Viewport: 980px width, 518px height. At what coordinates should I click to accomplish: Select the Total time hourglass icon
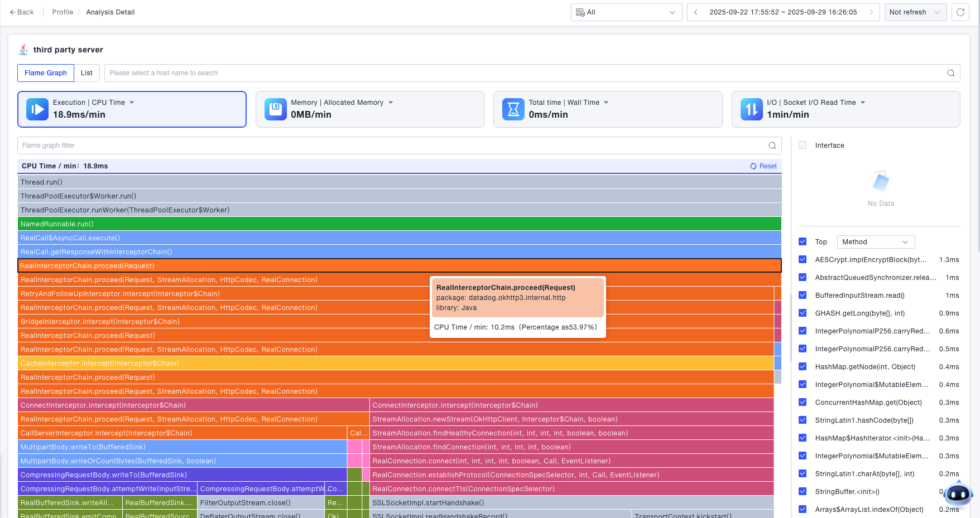pos(513,109)
